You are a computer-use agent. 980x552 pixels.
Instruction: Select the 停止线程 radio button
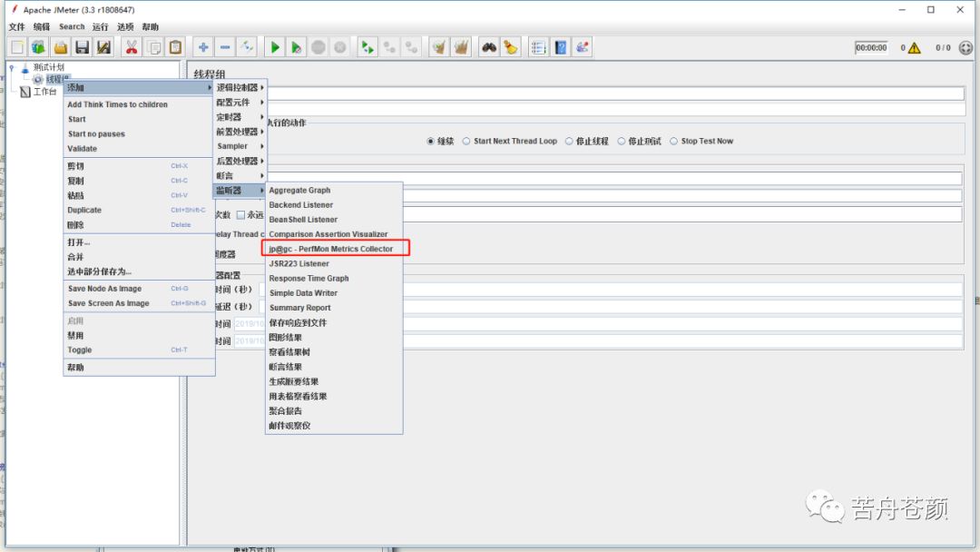coord(569,142)
